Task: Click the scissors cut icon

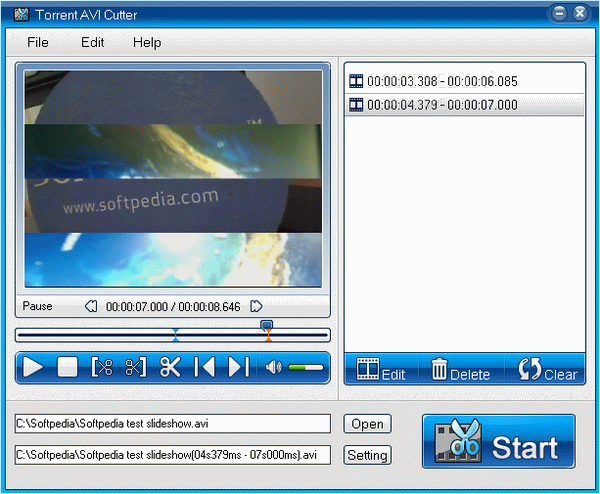Action: tap(170, 367)
